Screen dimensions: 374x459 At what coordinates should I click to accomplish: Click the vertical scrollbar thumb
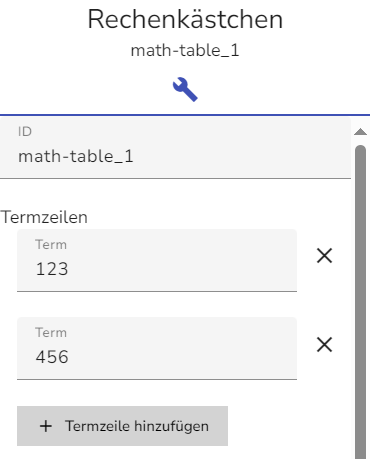click(x=360, y=302)
